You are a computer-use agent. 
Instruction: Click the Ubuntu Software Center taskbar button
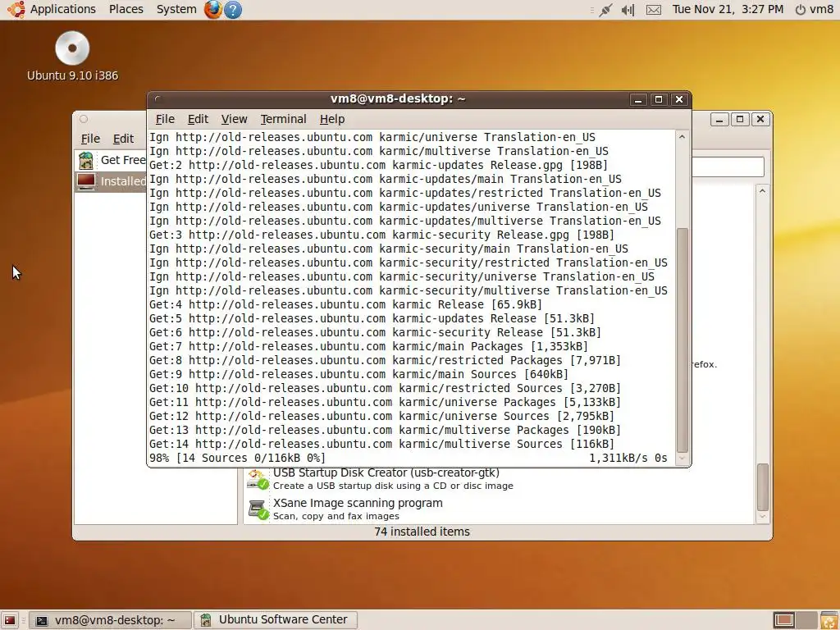click(x=276, y=620)
